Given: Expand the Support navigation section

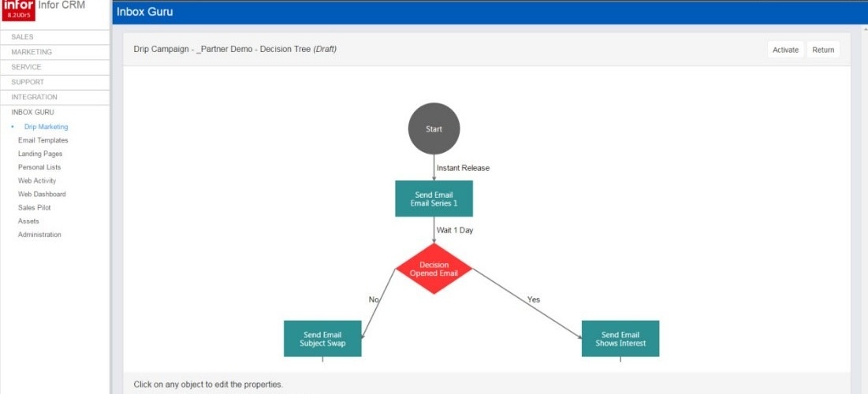Looking at the screenshot, I should click(55, 82).
